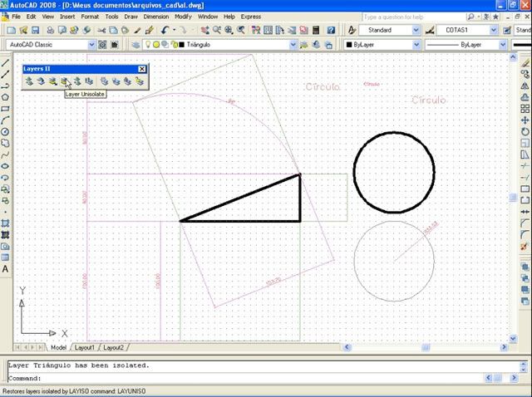This screenshot has width=532, height=397.
Task: Expand the AutoCAD Classic workspace dropdown
Action: pos(91,44)
